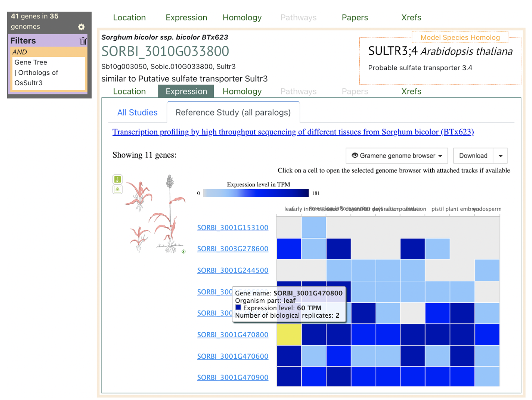The height and width of the screenshot is (400, 532).
Task: Click the Download button
Action: click(x=473, y=156)
